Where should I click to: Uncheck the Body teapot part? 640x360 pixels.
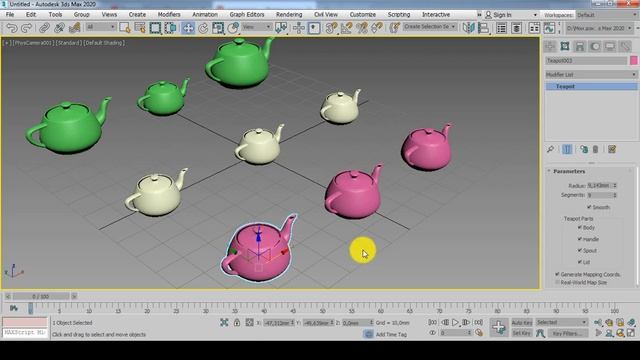pos(580,227)
